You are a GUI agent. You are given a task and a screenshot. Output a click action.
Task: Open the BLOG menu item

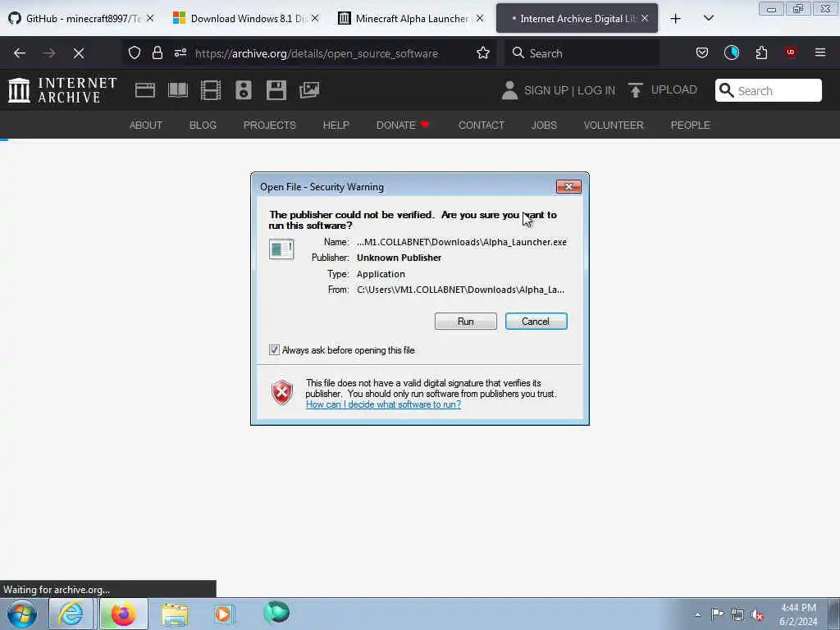[203, 125]
